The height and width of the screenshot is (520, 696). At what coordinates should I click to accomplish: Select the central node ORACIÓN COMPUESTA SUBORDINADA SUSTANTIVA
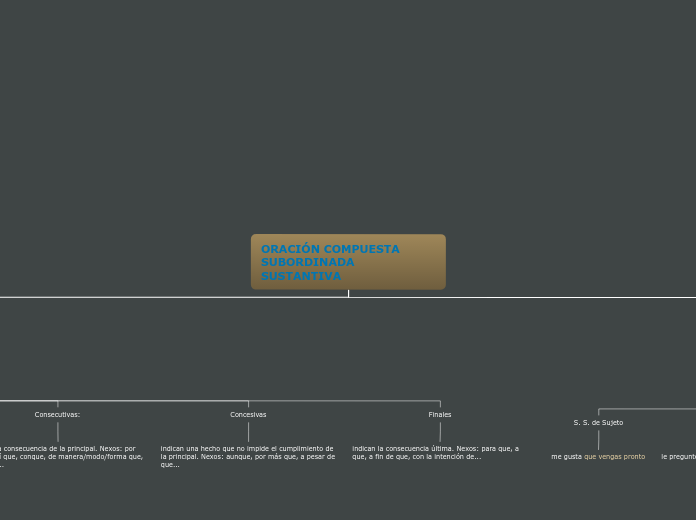click(x=348, y=262)
